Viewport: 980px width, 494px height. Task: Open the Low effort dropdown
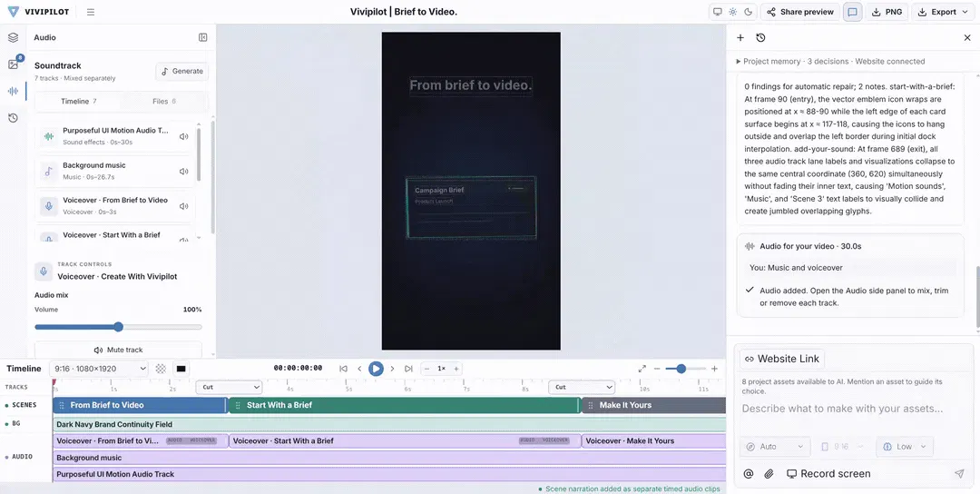905,447
